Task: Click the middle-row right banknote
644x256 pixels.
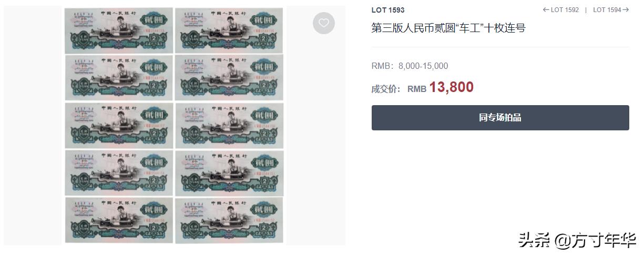Action: coord(229,125)
